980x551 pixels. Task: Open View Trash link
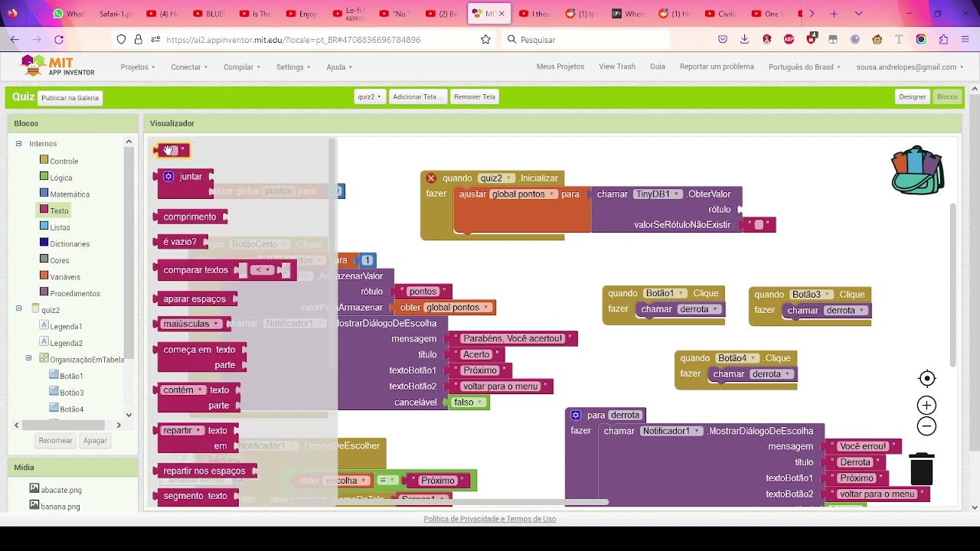(x=617, y=67)
